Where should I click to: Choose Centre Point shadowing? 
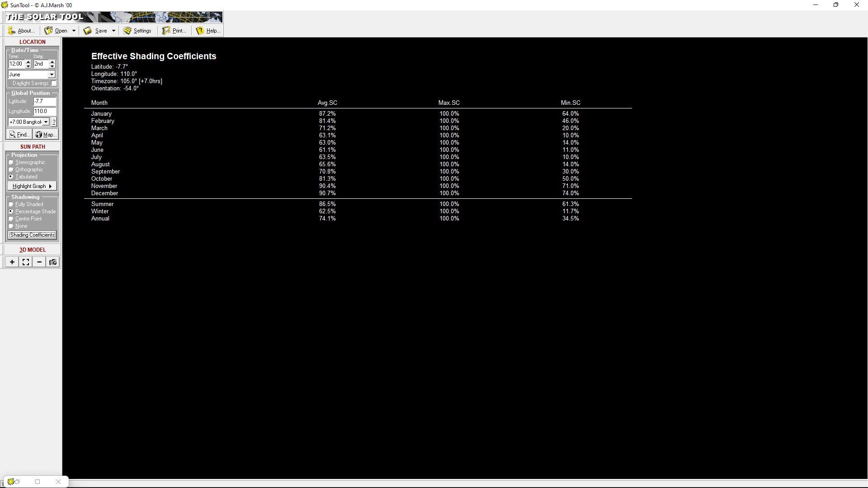(x=11, y=219)
